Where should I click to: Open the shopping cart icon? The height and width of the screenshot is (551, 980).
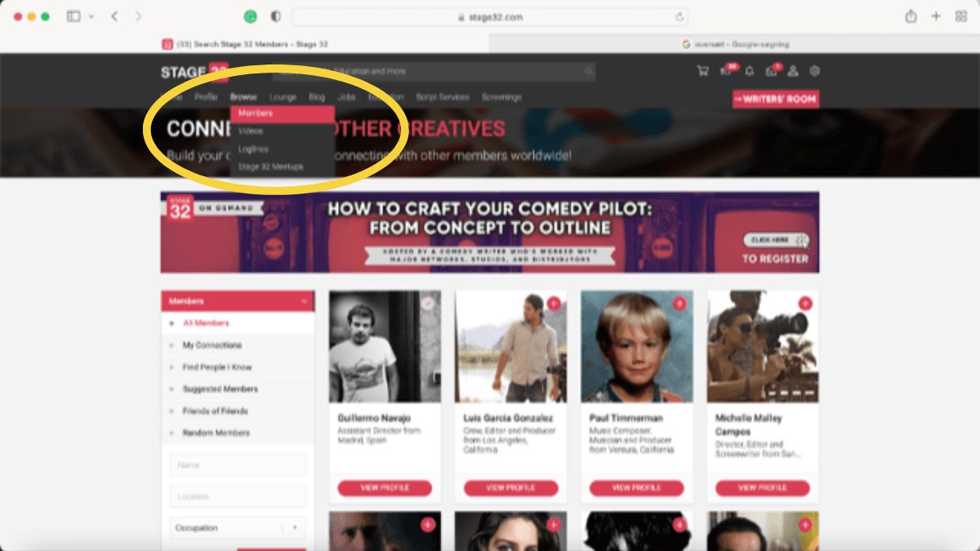702,71
